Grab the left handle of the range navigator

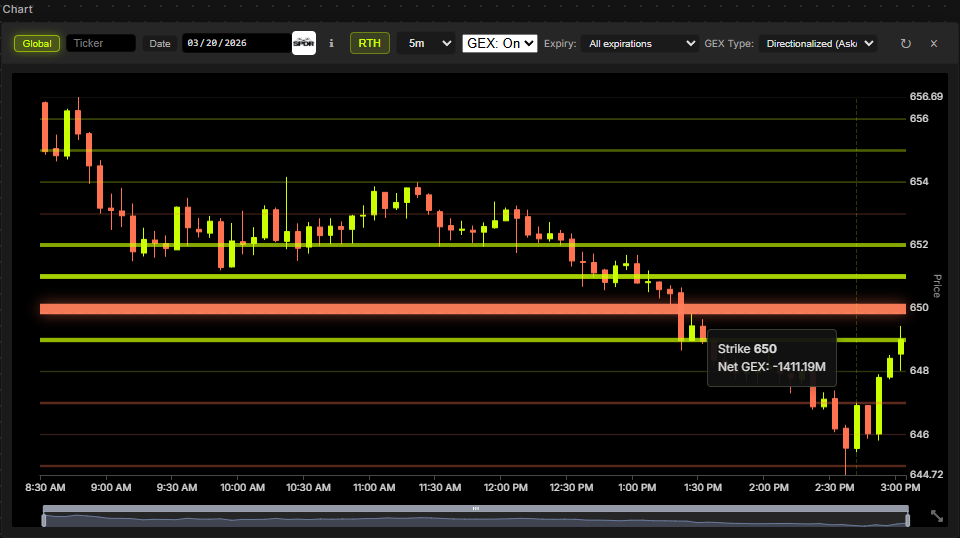click(x=43, y=519)
